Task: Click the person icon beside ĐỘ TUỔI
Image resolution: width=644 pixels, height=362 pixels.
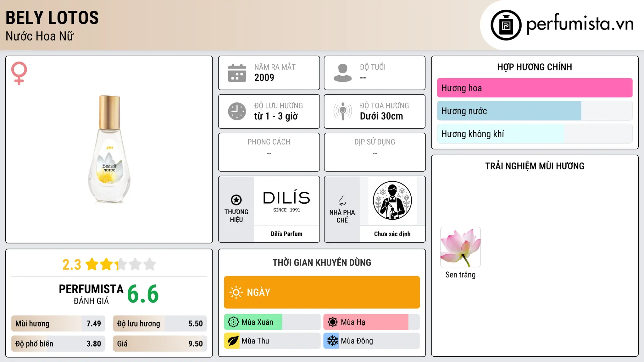Action: (343, 73)
